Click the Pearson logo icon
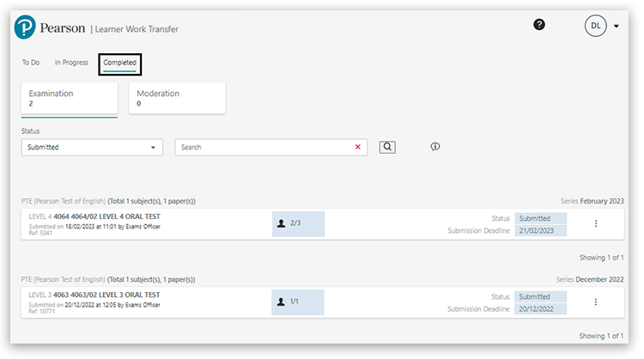 coord(25,28)
